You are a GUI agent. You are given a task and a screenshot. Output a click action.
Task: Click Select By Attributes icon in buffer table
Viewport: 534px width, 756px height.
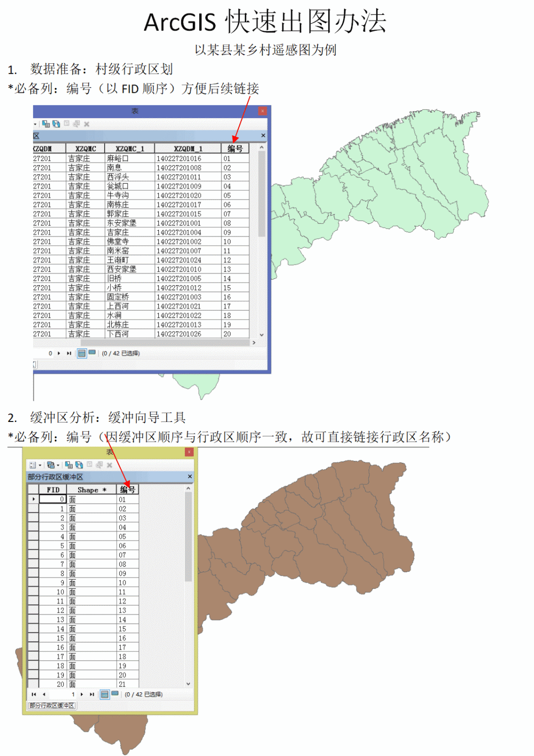(69, 465)
